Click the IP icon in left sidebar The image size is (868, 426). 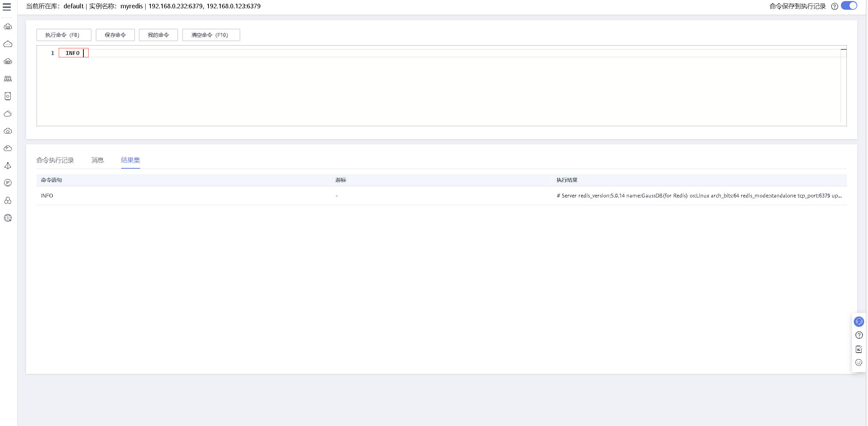click(8, 183)
